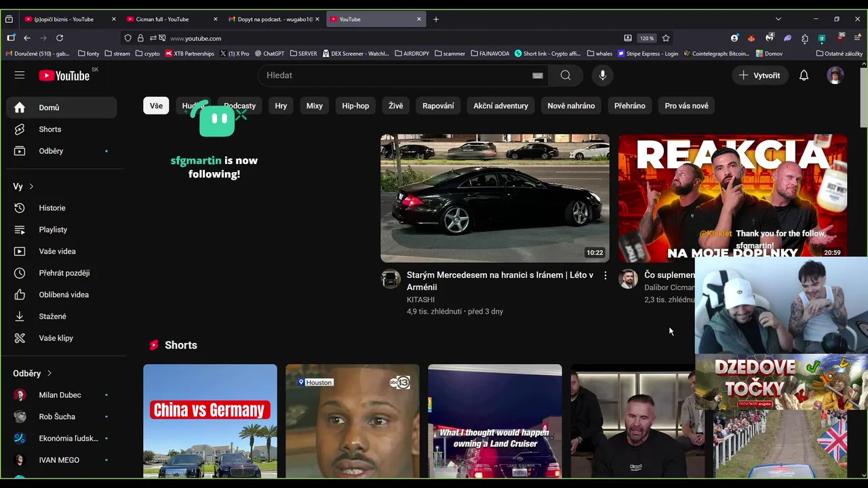
Task: Open the AIRDROPY bookmarks folder
Action: tap(412, 54)
